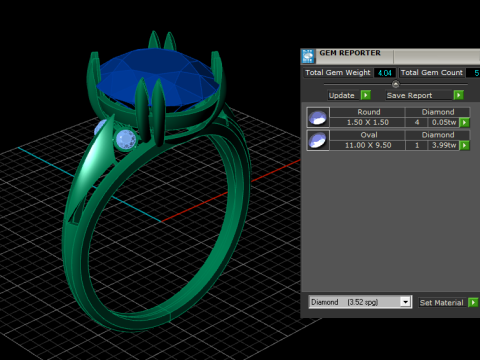Click the 0.05tw weight cell

(444, 122)
